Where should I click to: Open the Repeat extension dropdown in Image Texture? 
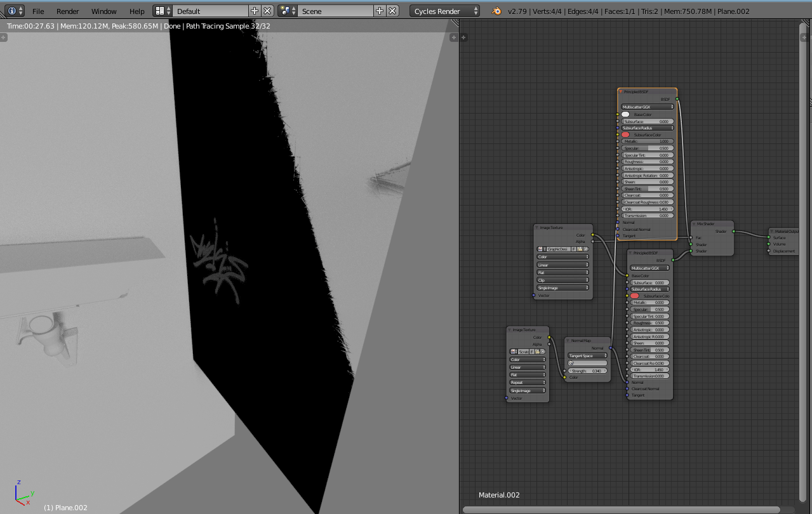(528, 383)
